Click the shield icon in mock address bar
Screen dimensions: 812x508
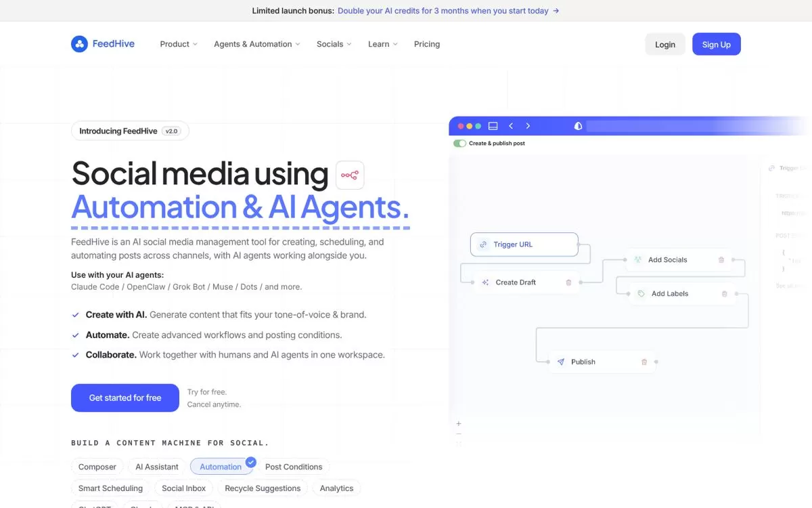pos(578,126)
